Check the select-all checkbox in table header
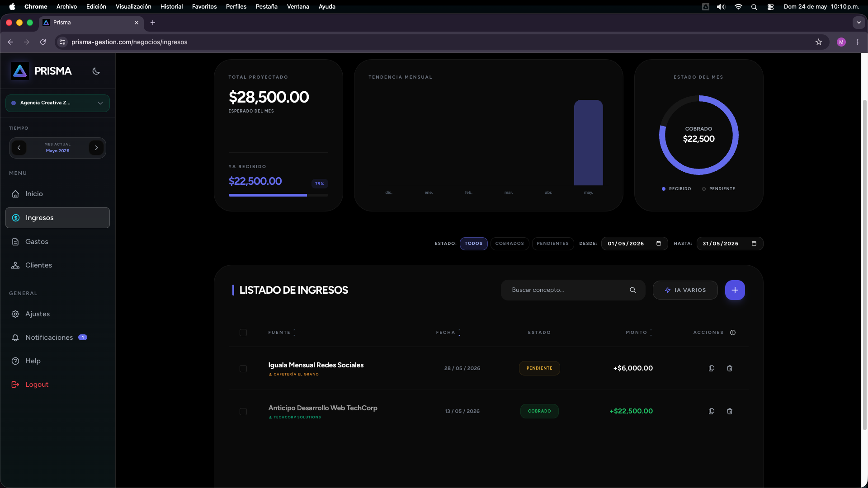 pos(243,333)
